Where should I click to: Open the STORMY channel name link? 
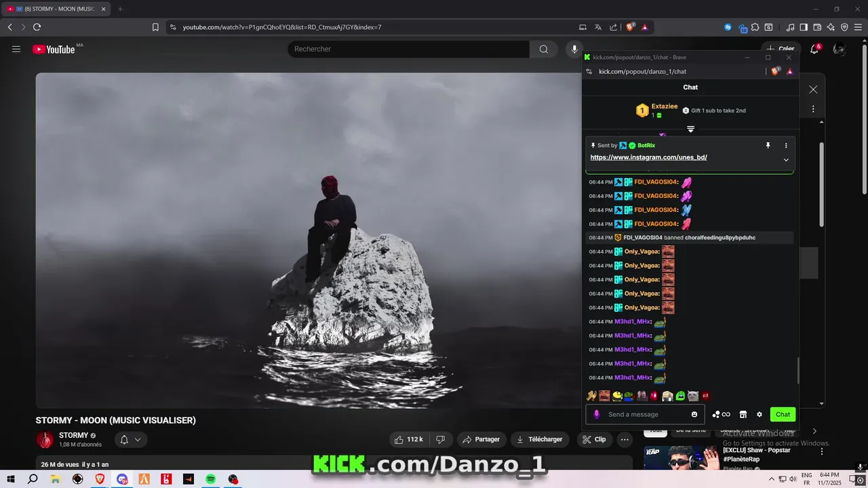tap(73, 435)
